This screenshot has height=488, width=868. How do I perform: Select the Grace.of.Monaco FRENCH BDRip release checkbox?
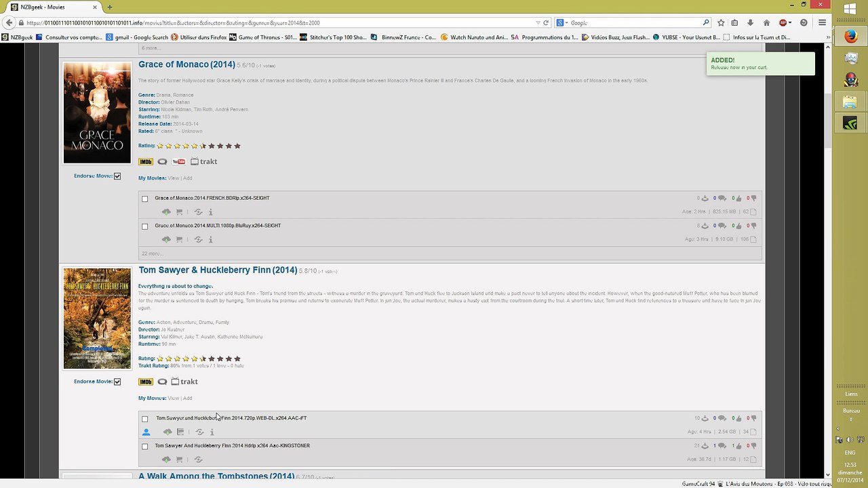coord(144,199)
